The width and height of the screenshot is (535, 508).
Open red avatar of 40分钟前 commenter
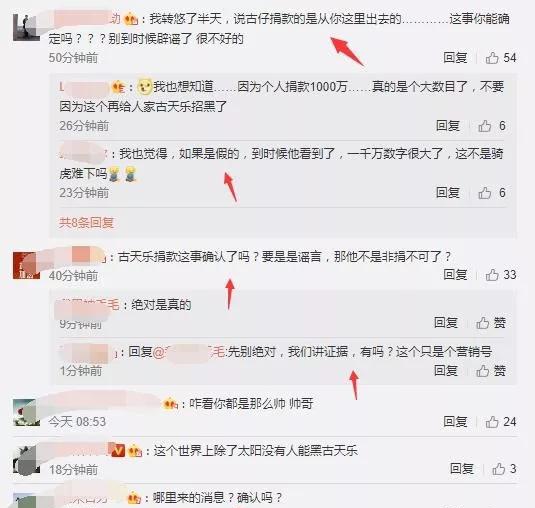tap(25, 265)
